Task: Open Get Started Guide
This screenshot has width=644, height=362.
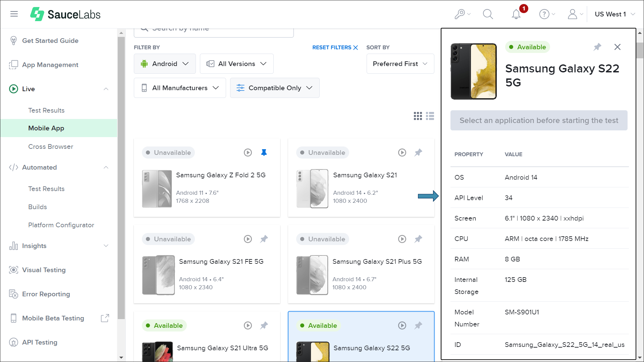Action: tap(50, 41)
